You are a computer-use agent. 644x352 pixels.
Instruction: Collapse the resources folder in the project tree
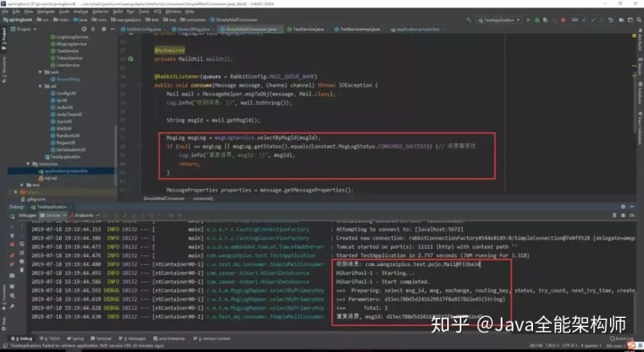point(29,164)
